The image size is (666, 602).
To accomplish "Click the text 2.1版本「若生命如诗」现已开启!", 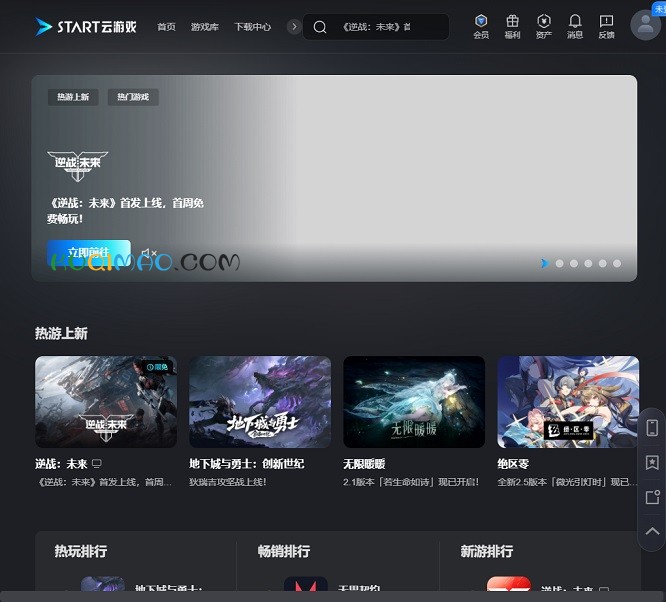I will coord(411,482).
